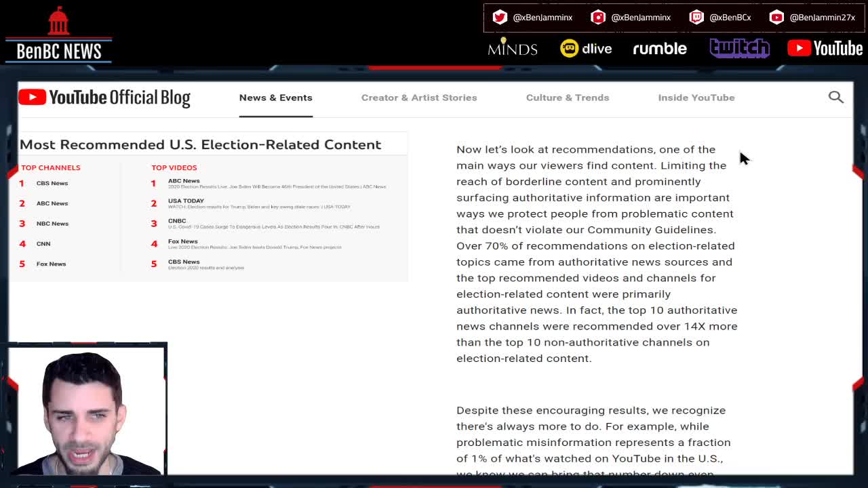Open the Creator & Artist Stories tab
Screen dimensions: 868x488
point(419,98)
